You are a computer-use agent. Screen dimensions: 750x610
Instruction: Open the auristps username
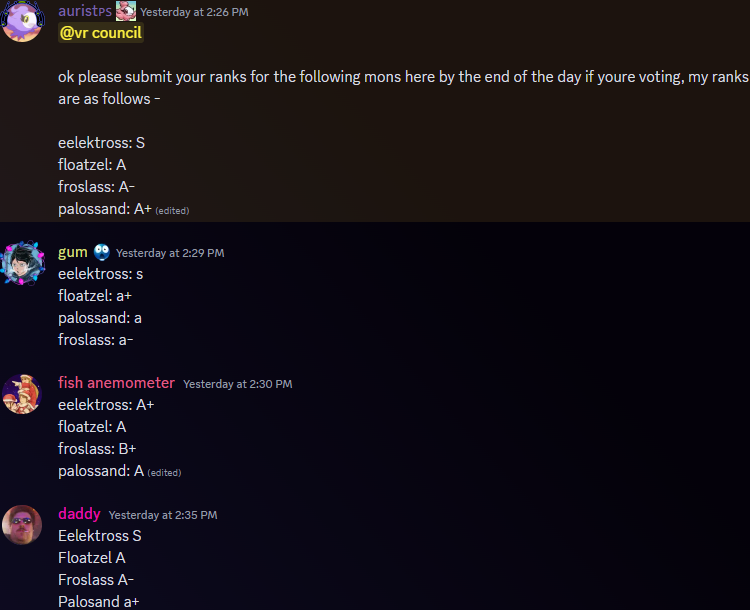click(x=85, y=11)
